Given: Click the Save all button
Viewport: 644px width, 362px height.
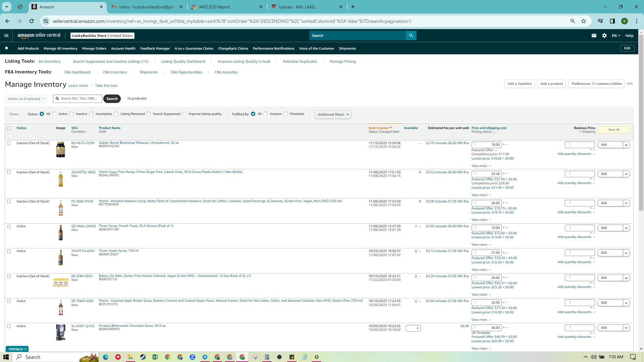Looking at the screenshot, I should 614,130.
